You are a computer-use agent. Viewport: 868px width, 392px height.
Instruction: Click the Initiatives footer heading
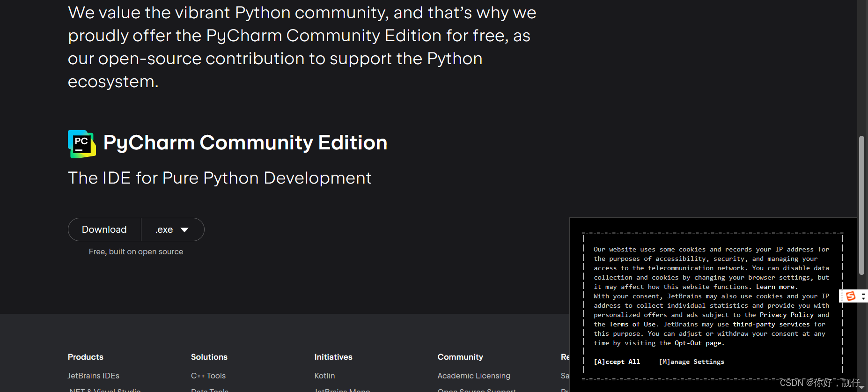(x=333, y=357)
